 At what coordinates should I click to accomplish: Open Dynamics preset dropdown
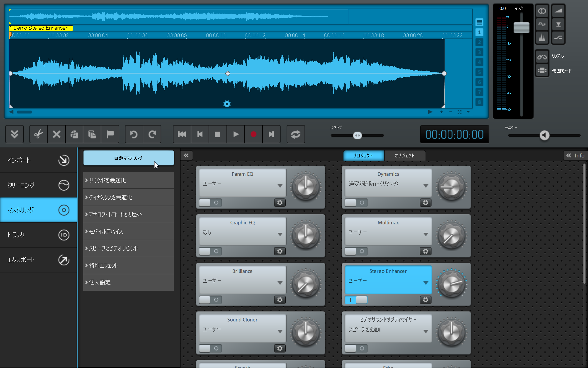(425, 186)
